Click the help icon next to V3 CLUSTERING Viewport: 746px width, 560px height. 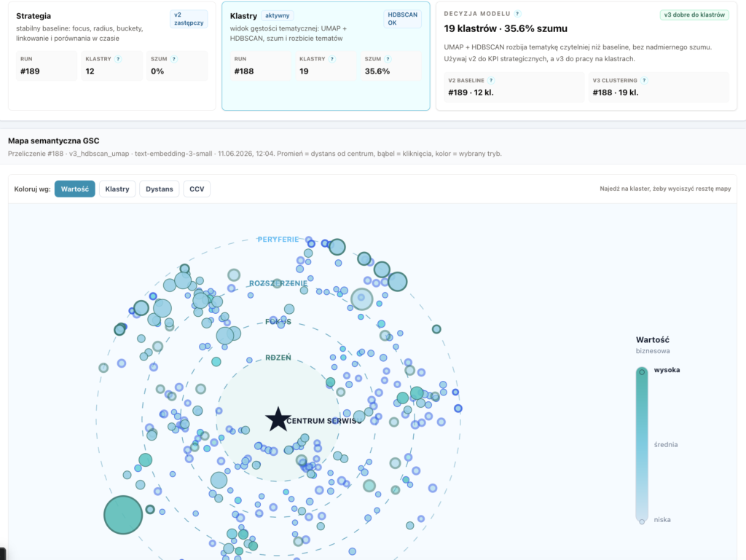pos(644,80)
